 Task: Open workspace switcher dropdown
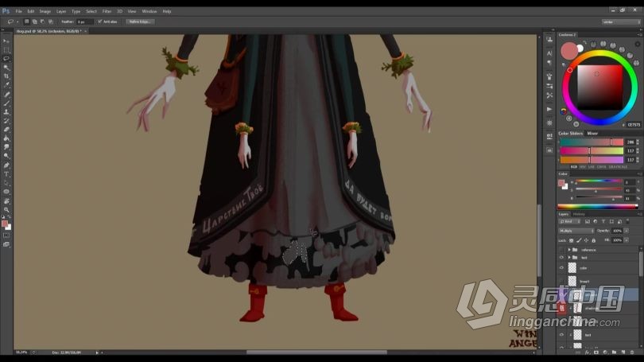(x=620, y=21)
